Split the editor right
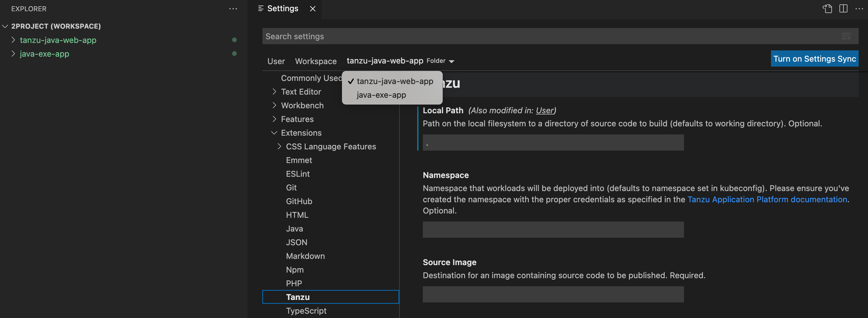This screenshot has width=868, height=318. click(x=843, y=9)
